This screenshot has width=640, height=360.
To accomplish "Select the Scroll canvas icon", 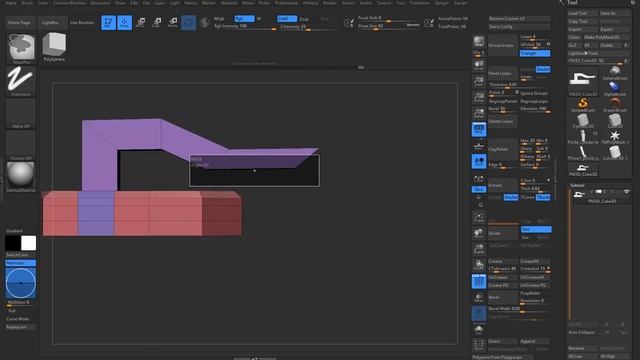I will click(479, 65).
